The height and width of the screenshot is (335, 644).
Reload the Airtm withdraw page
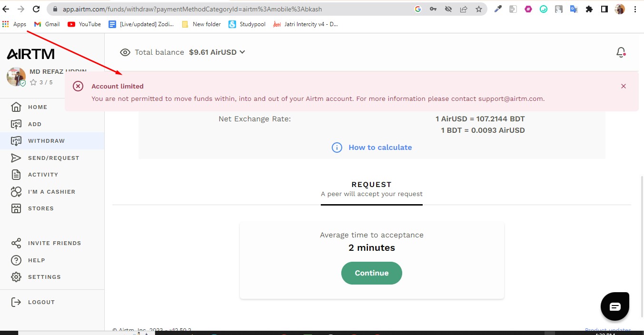pos(36,9)
